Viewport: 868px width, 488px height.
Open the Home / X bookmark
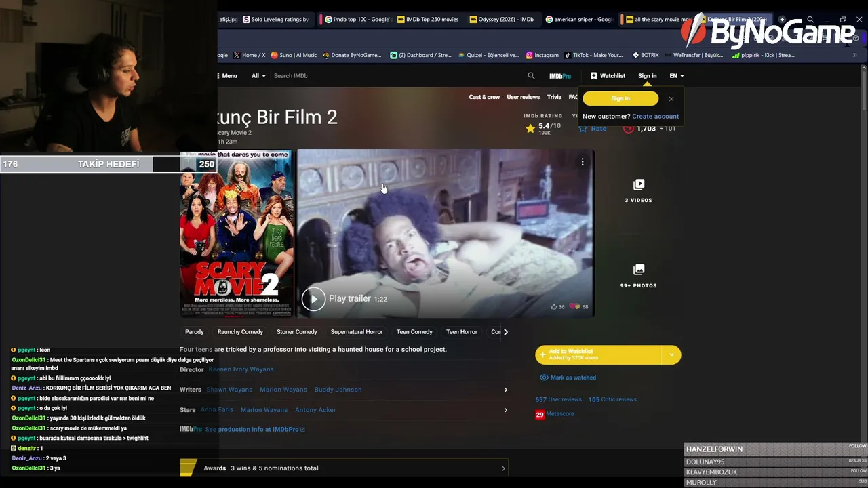coord(250,55)
